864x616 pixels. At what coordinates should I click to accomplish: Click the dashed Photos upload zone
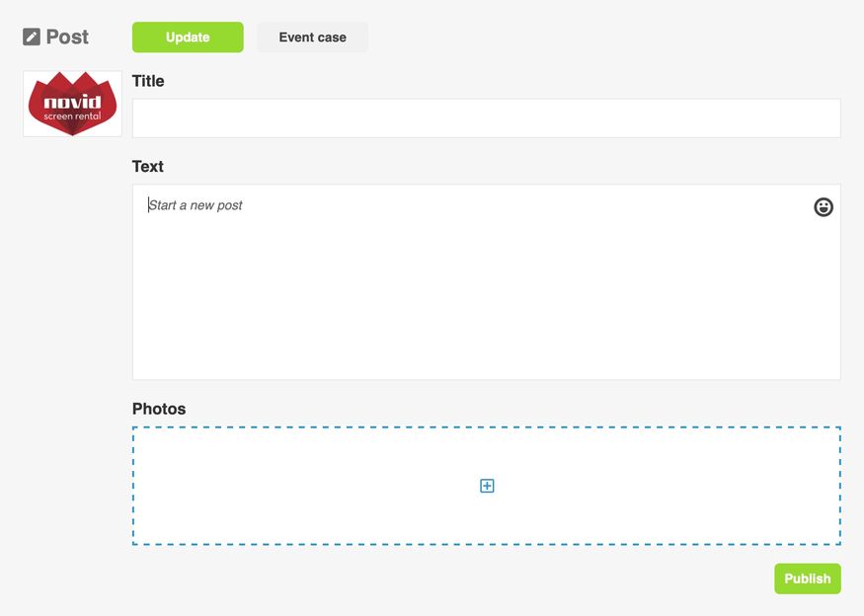pos(487,486)
